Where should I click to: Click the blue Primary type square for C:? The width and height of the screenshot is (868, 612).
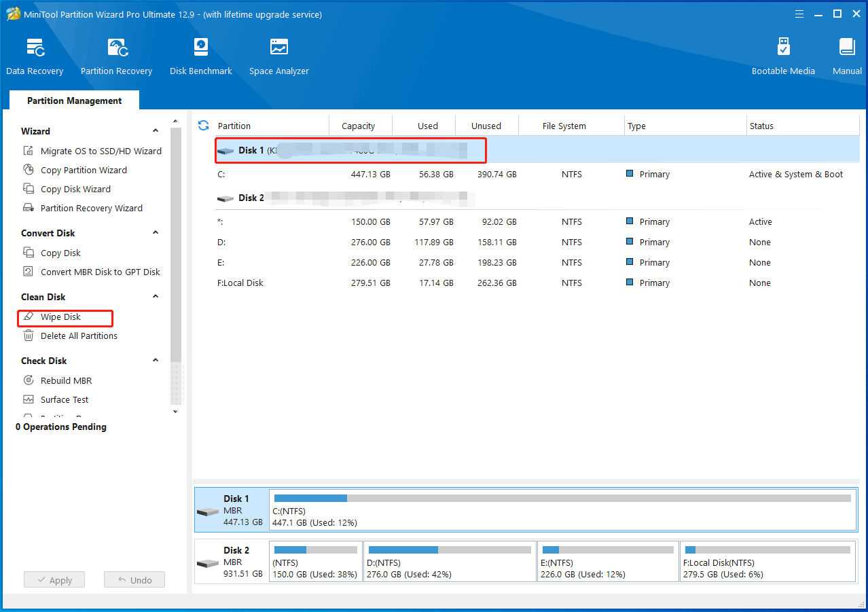pyautogui.click(x=630, y=174)
